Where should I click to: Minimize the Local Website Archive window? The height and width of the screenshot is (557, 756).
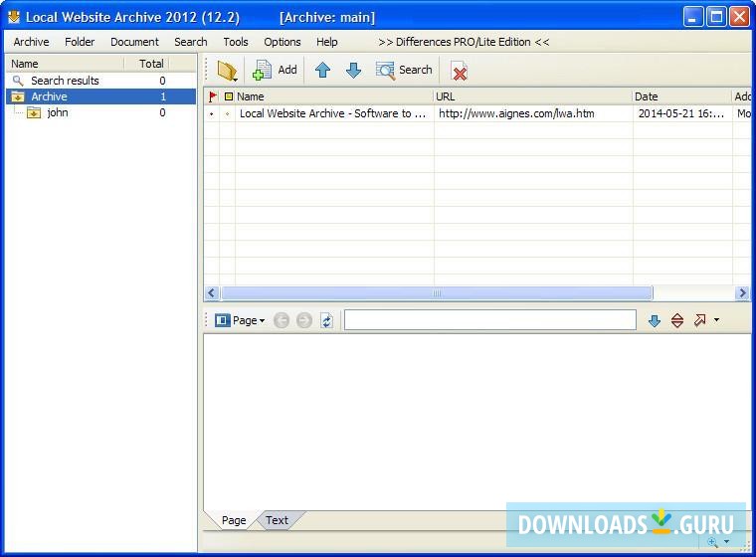point(693,17)
